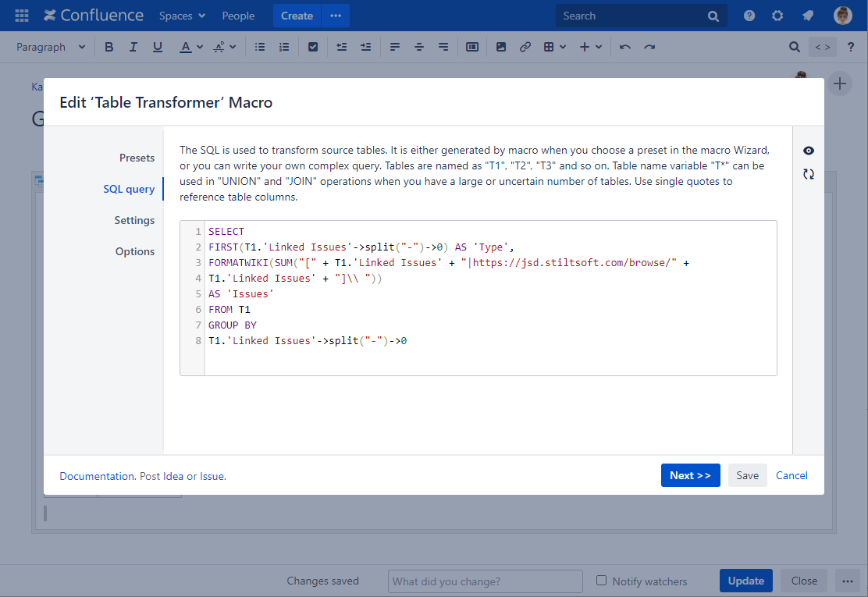Image resolution: width=868 pixels, height=597 pixels.
Task: Click the preview eye icon in macro dialog
Action: 809,151
